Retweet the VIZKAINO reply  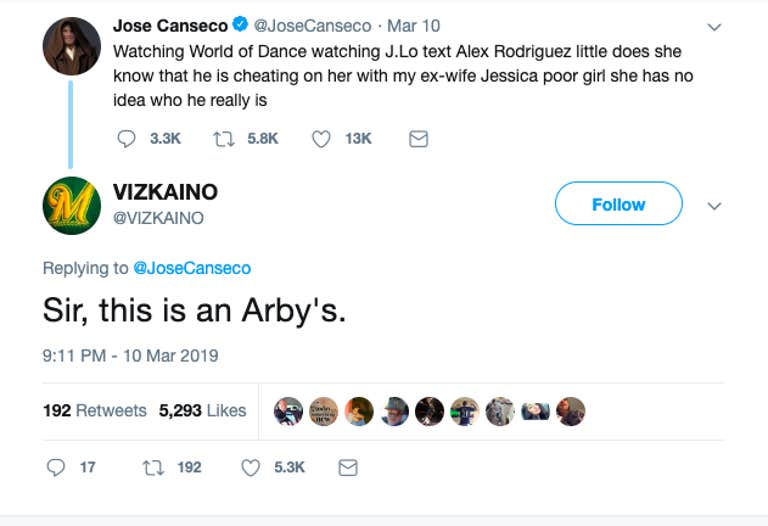(152, 467)
